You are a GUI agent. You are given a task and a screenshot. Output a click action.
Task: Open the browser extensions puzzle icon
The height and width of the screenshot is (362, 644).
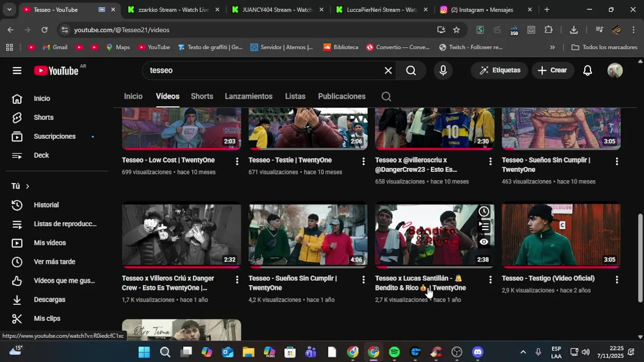click(548, 30)
